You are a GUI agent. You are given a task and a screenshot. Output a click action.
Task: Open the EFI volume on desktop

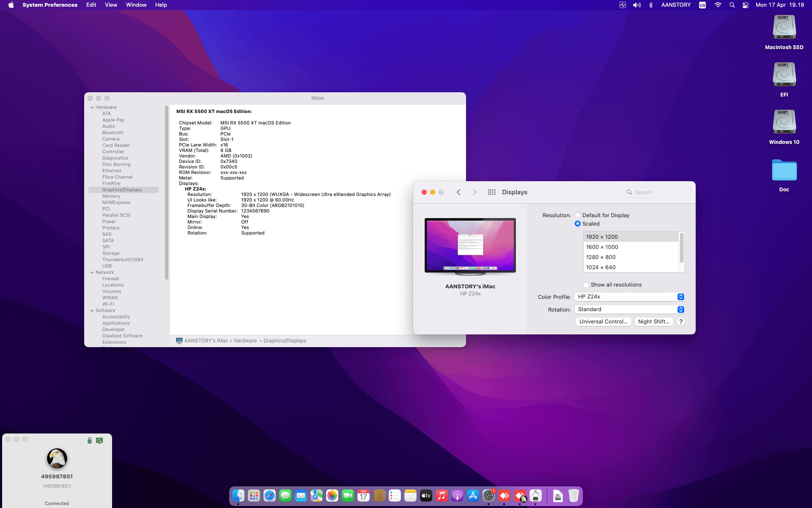pyautogui.click(x=784, y=75)
